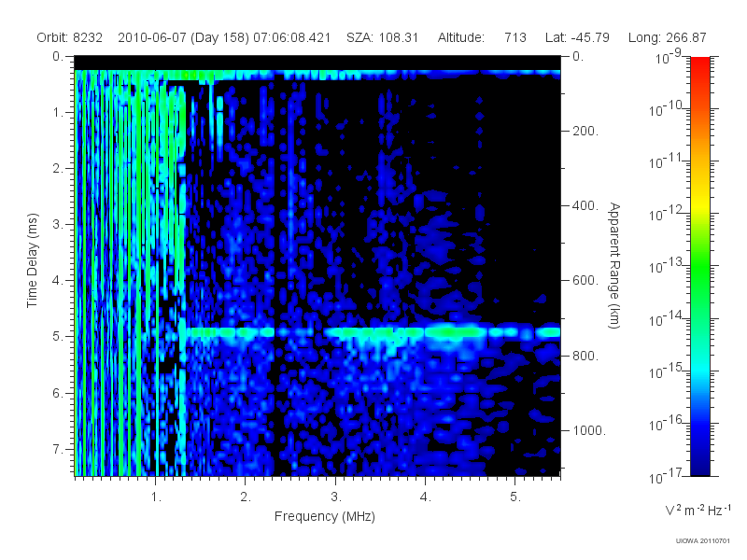Viewport: 747px width, 560px height.
Task: Click the color bar units label V² m⁻² Hz⁻¹
Action: point(698,510)
